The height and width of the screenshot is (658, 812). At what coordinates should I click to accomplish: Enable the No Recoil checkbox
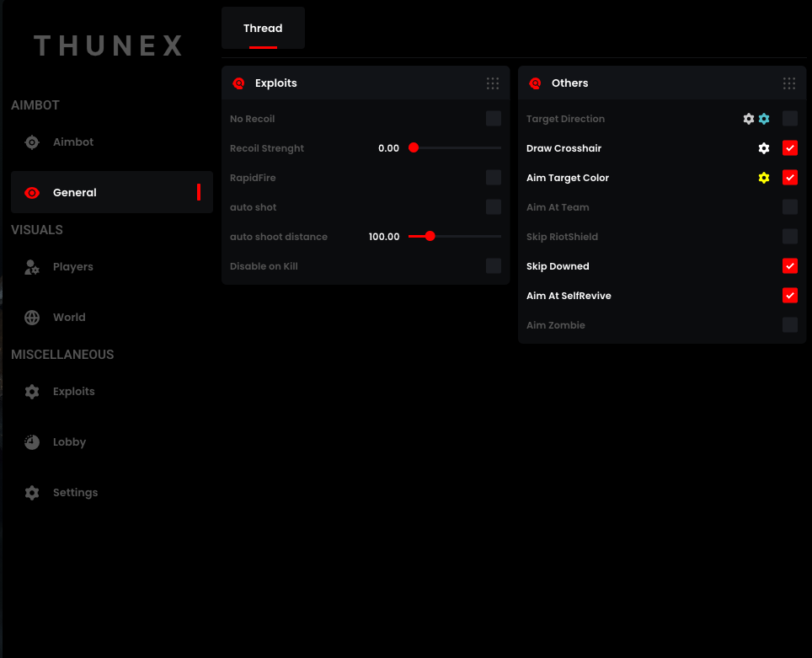pyautogui.click(x=493, y=118)
